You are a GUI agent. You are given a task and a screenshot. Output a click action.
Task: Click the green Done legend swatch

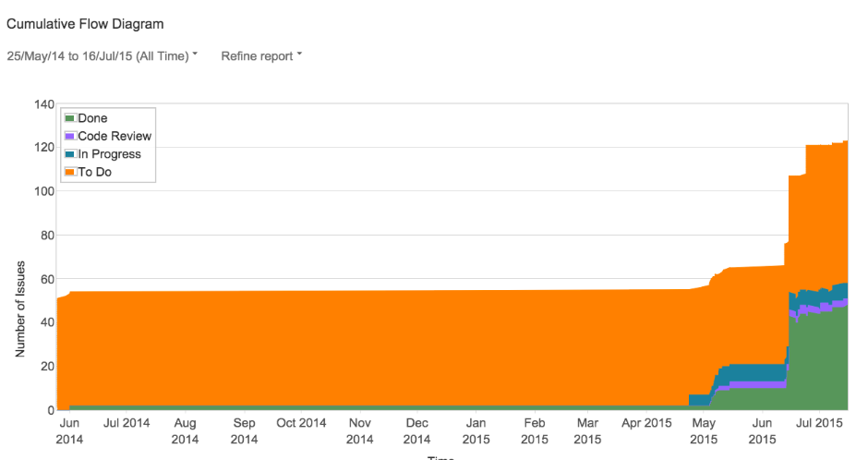(x=70, y=119)
